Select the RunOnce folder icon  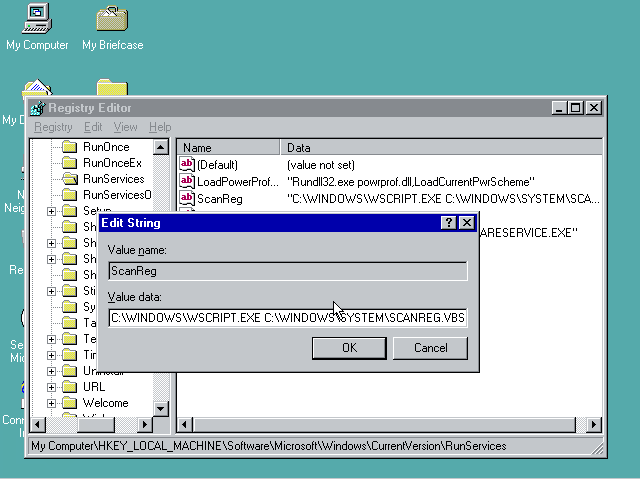(x=70, y=147)
